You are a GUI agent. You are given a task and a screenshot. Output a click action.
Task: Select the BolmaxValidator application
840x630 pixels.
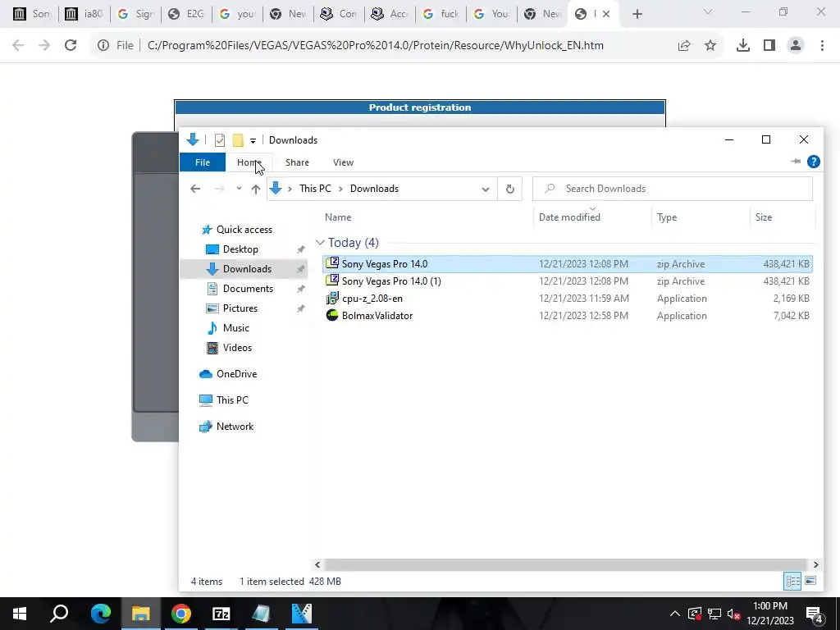point(567,315)
